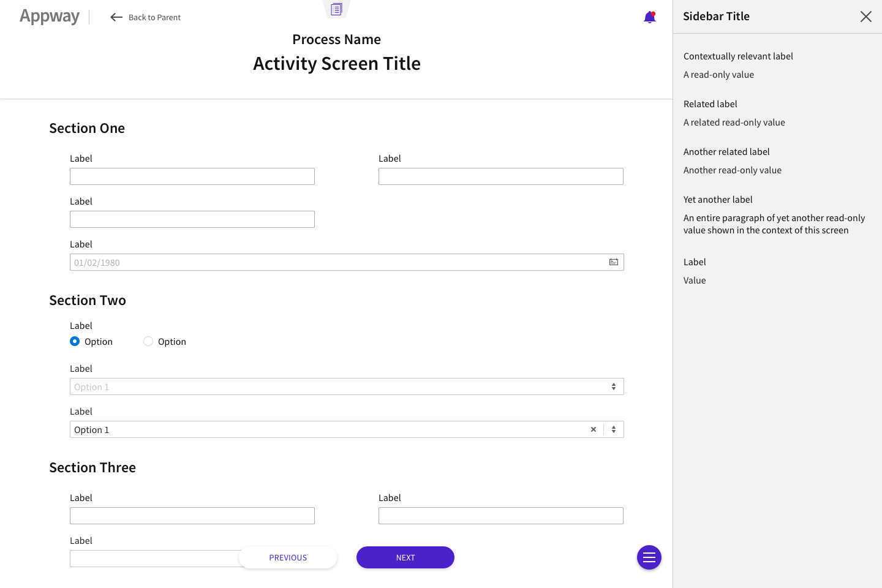This screenshot has height=588, width=882.
Task: Open the purple hamburger menu button
Action: point(649,557)
